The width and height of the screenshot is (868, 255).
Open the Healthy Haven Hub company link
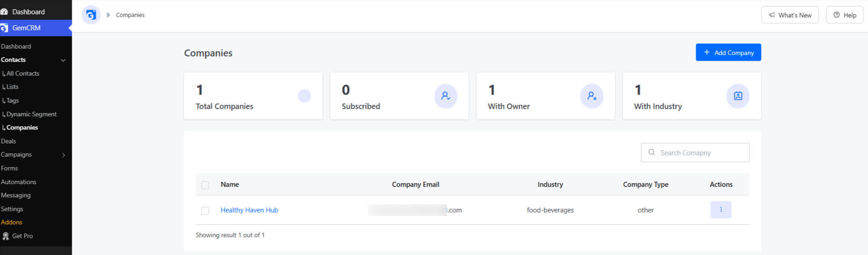tap(249, 210)
